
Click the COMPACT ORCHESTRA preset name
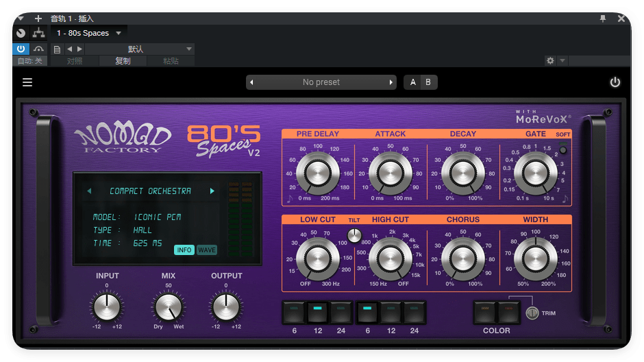(x=150, y=191)
